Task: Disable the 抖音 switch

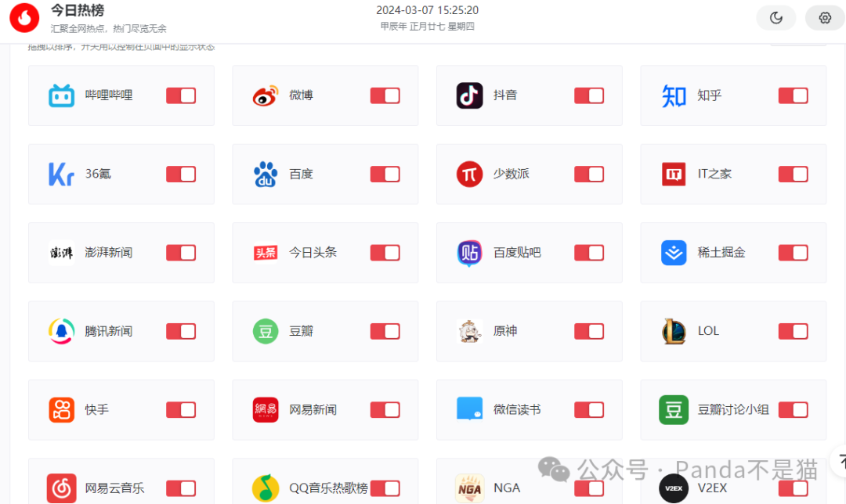Action: pyautogui.click(x=589, y=96)
